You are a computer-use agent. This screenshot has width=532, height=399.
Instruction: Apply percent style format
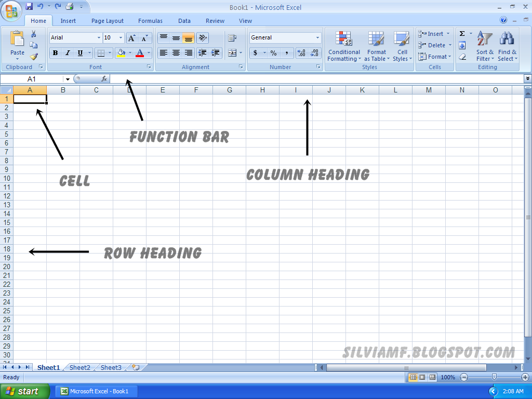point(273,53)
